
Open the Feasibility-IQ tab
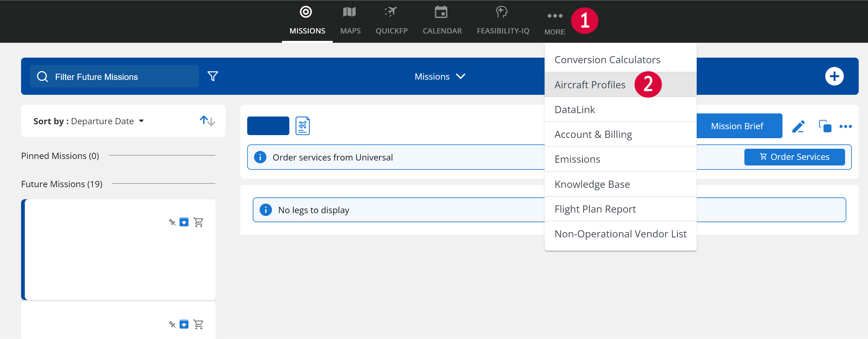[x=503, y=21]
